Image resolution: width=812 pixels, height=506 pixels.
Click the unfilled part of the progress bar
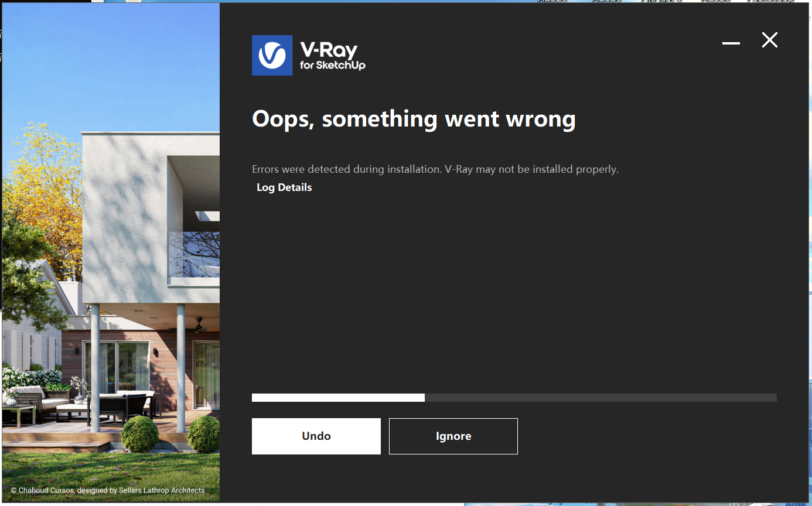click(601, 398)
